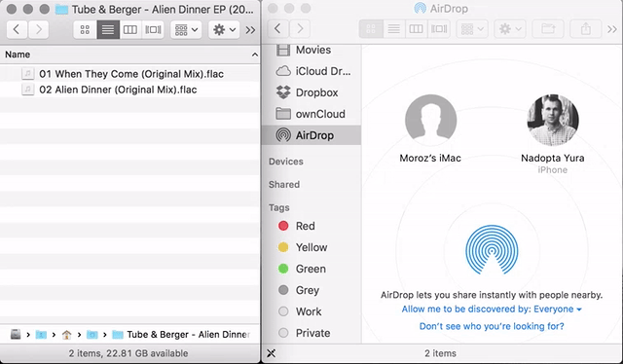Viewport: 623px width, 364px height.
Task: Click 'Don't see who you're looking for?' link
Action: pos(492,326)
